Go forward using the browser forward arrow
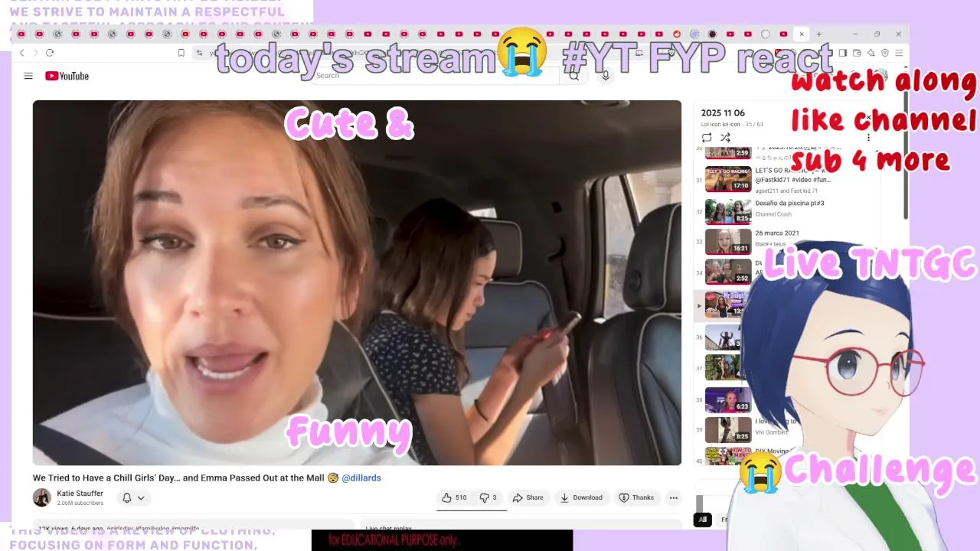The height and width of the screenshot is (551, 980). click(x=35, y=53)
